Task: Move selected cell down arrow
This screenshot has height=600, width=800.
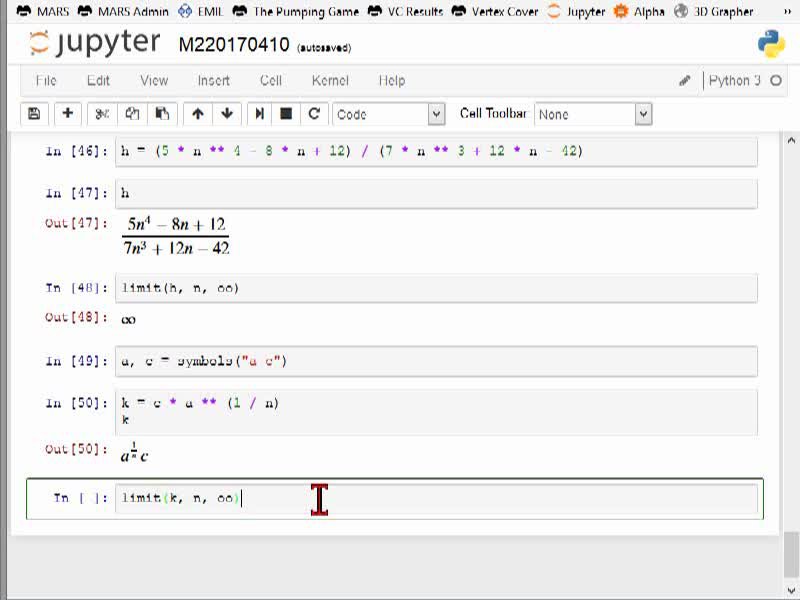Action: [x=227, y=114]
